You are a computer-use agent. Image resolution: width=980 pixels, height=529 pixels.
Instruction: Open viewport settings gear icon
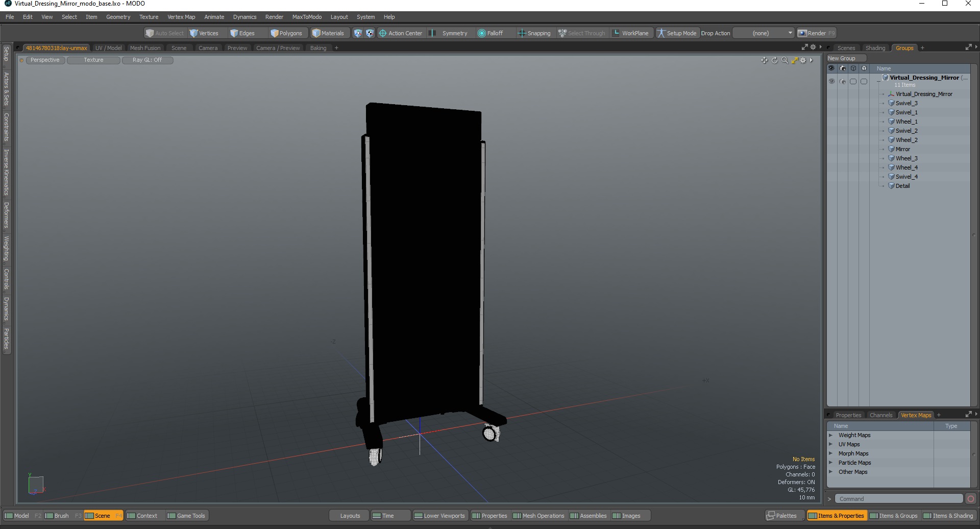(803, 60)
